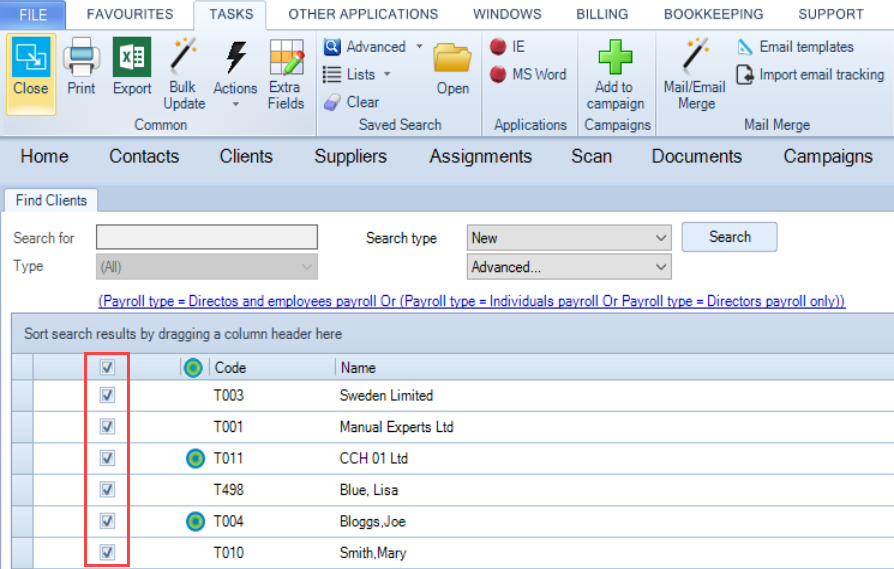The height and width of the screenshot is (569, 894).
Task: Click the green status icon for T011
Action: pyautogui.click(x=196, y=458)
